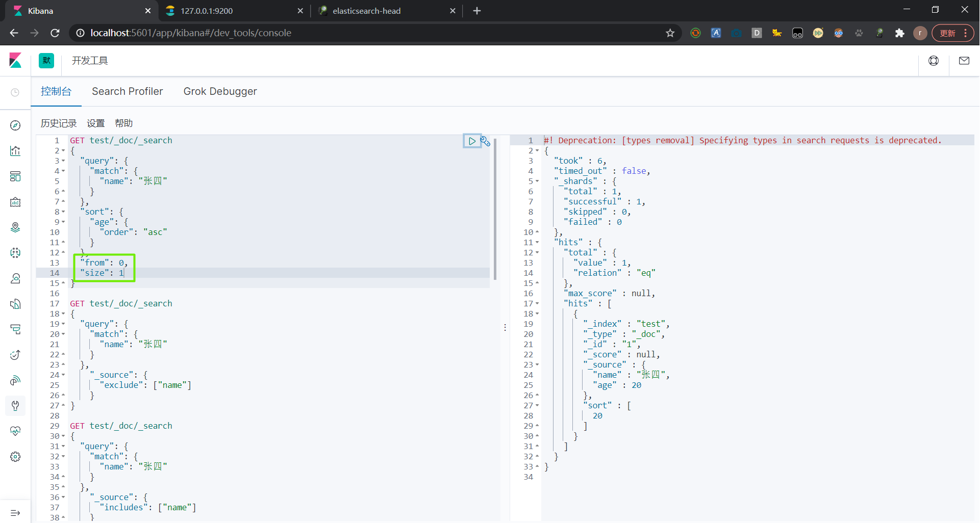Click the panel resize handle between editor and output
The image size is (980, 523).
tap(505, 327)
